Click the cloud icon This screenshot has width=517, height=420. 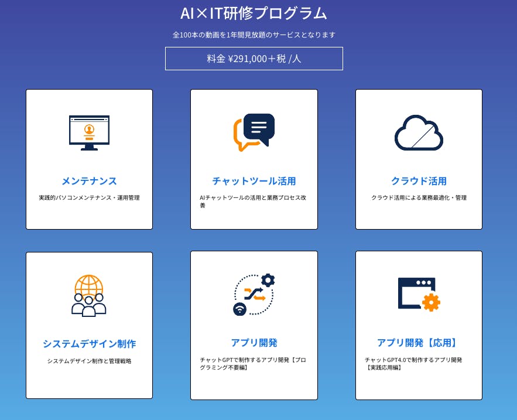click(419, 133)
